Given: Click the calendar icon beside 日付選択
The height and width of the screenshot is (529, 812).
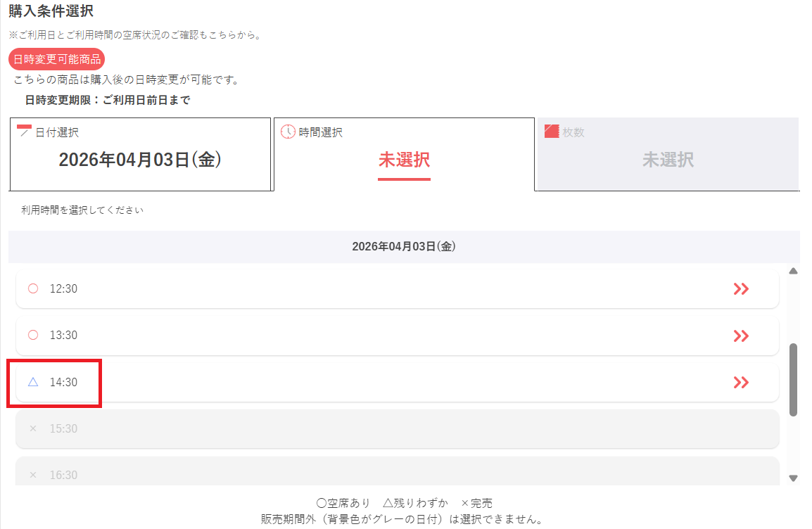Looking at the screenshot, I should point(24,132).
